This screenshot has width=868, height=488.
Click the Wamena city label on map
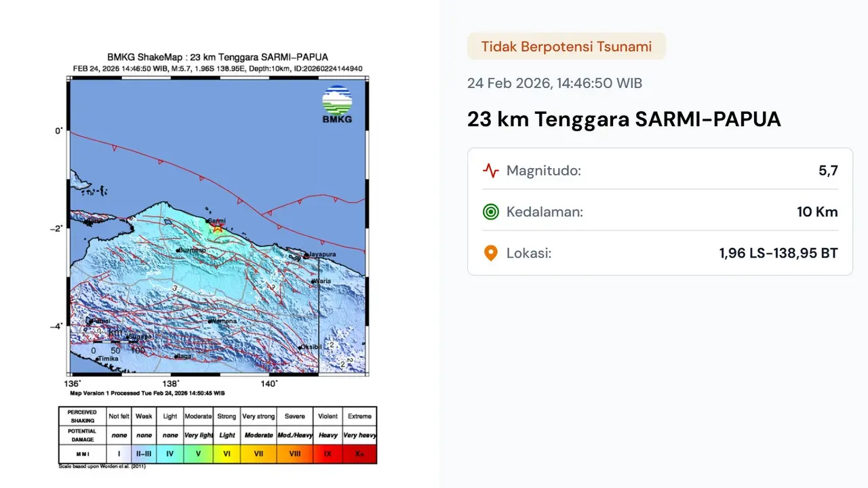coord(224,321)
